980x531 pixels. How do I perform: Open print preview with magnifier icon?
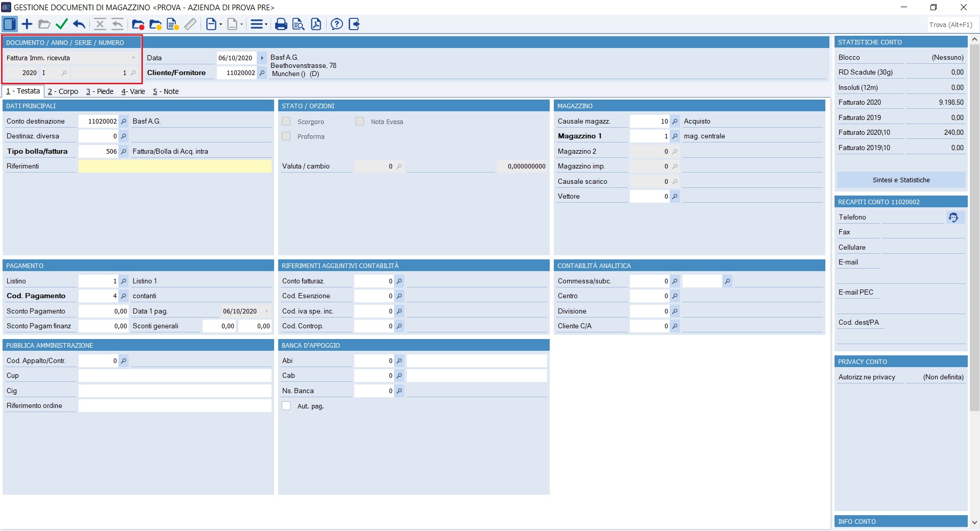coord(299,24)
